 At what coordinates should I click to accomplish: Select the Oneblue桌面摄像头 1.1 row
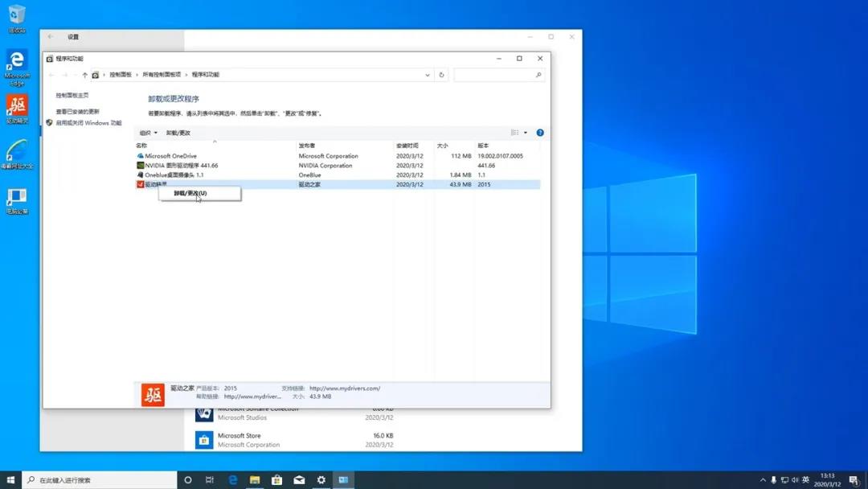click(338, 175)
